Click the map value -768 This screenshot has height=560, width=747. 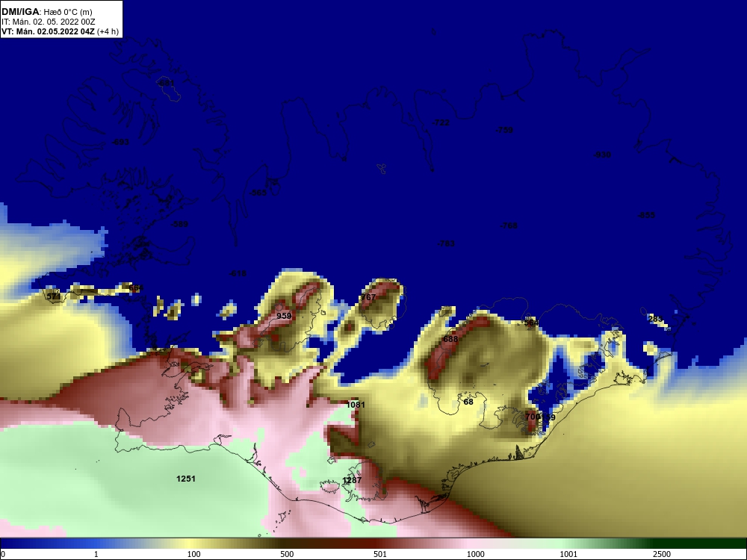[x=509, y=225]
